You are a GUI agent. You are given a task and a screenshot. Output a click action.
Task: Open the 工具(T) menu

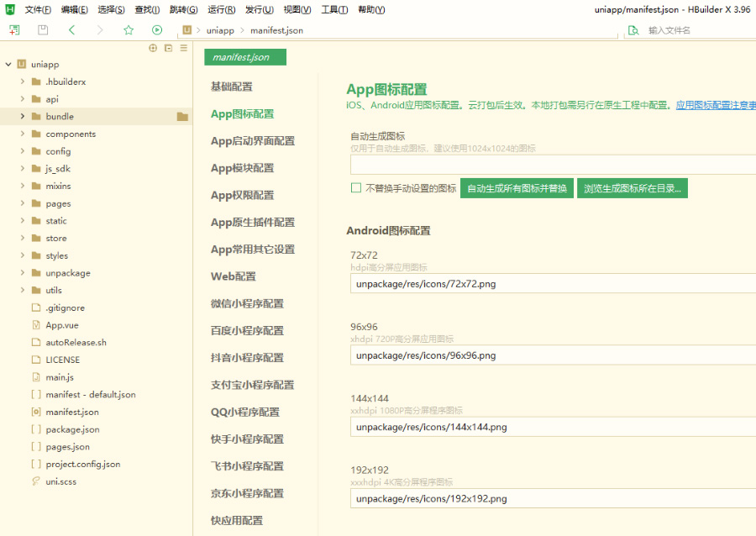point(334,10)
